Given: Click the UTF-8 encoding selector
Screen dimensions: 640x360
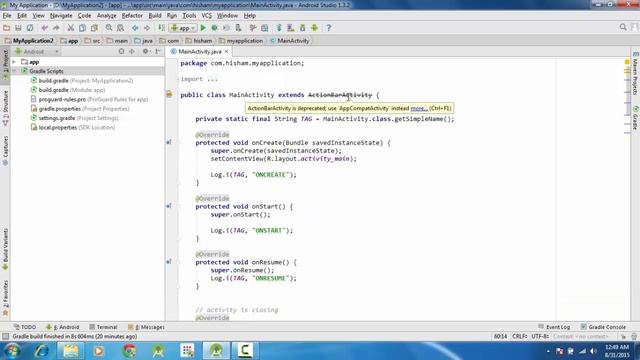Looking at the screenshot, I should coord(540,336).
